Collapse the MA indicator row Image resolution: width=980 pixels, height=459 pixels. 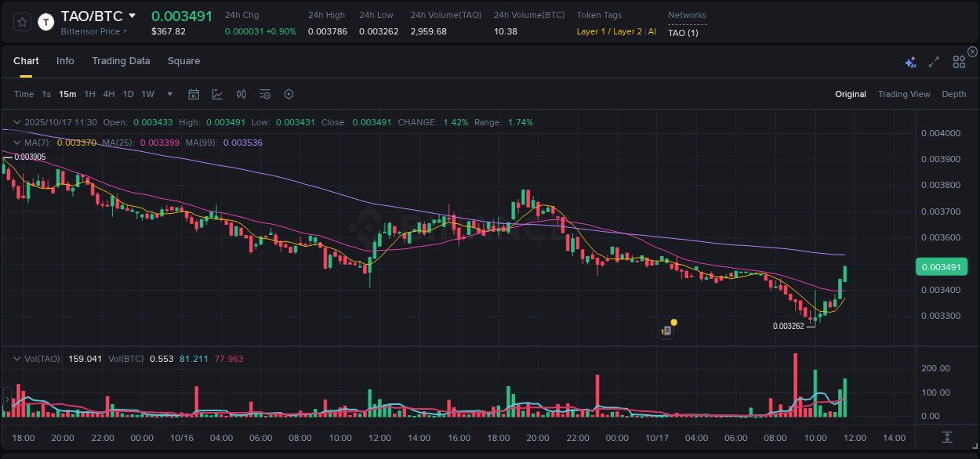point(16,143)
